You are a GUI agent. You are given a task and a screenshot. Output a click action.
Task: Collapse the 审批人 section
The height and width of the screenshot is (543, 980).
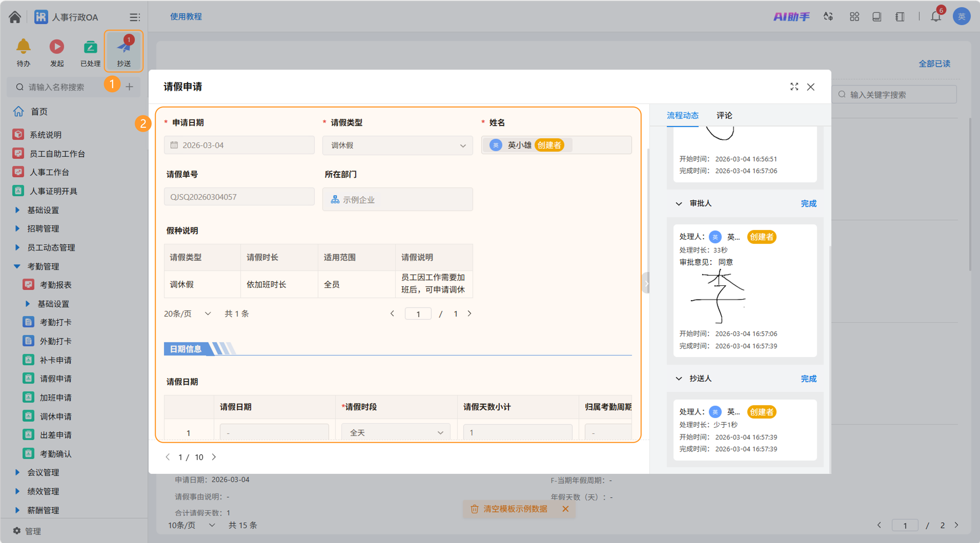pyautogui.click(x=679, y=204)
